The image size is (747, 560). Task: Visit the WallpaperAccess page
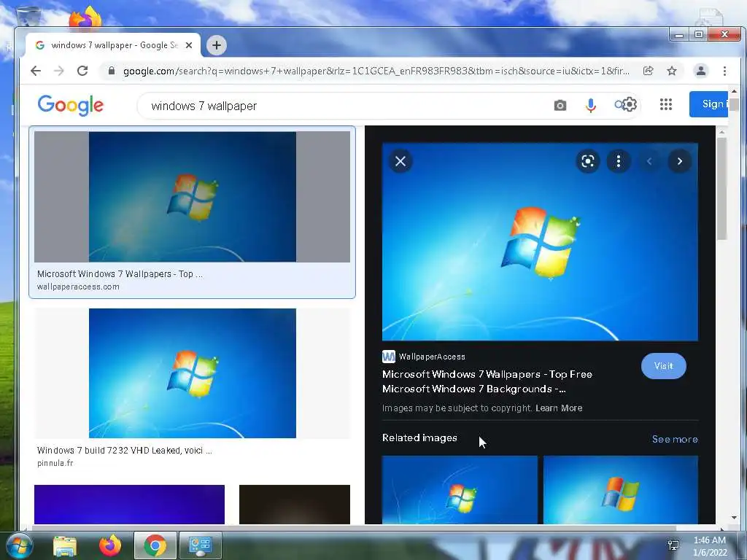(x=664, y=366)
